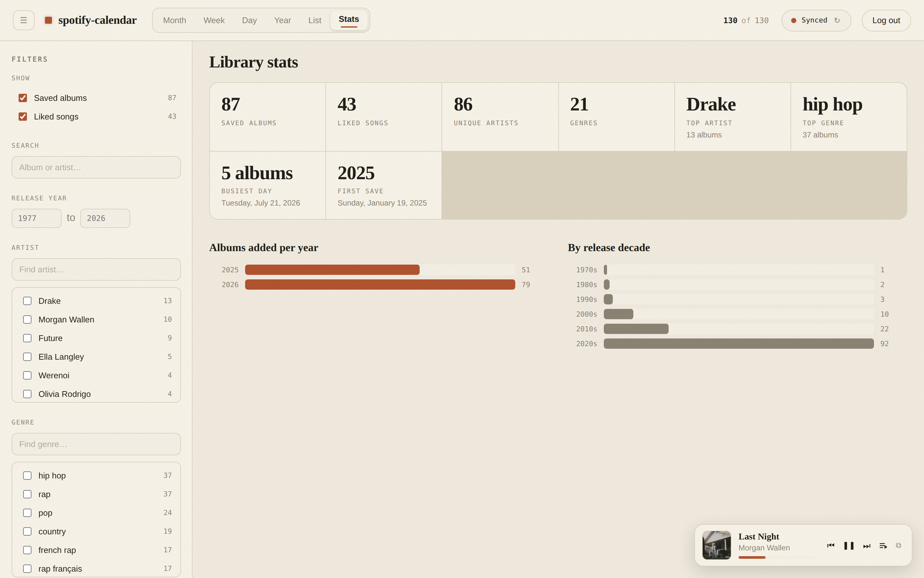924x578 pixels.
Task: Click the 2026 bar in Albums added per year
Action: coord(380,285)
